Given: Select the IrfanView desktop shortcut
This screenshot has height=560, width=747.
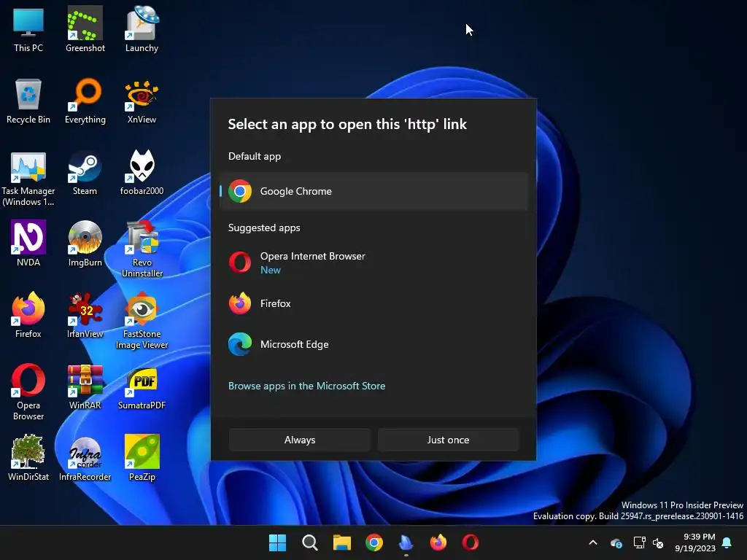Looking at the screenshot, I should [85, 315].
